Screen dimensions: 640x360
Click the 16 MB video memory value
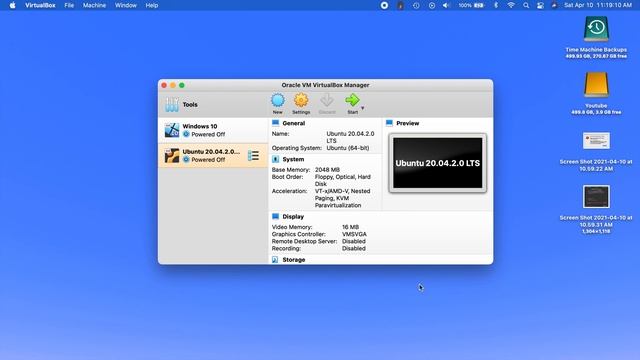coord(350,227)
